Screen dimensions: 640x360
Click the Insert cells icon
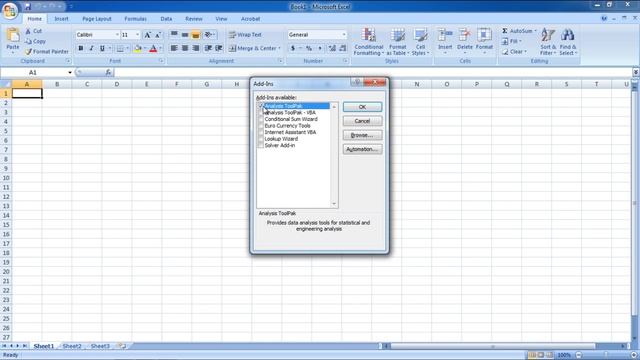(445, 35)
